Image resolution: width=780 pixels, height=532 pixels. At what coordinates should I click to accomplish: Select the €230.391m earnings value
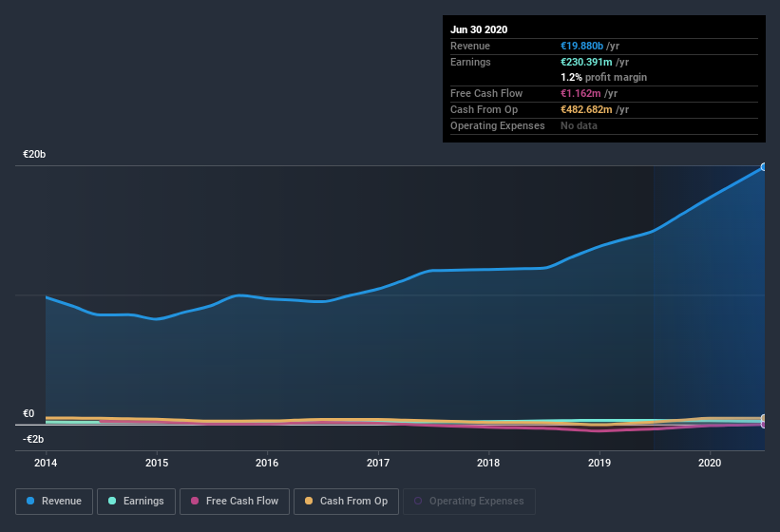586,62
